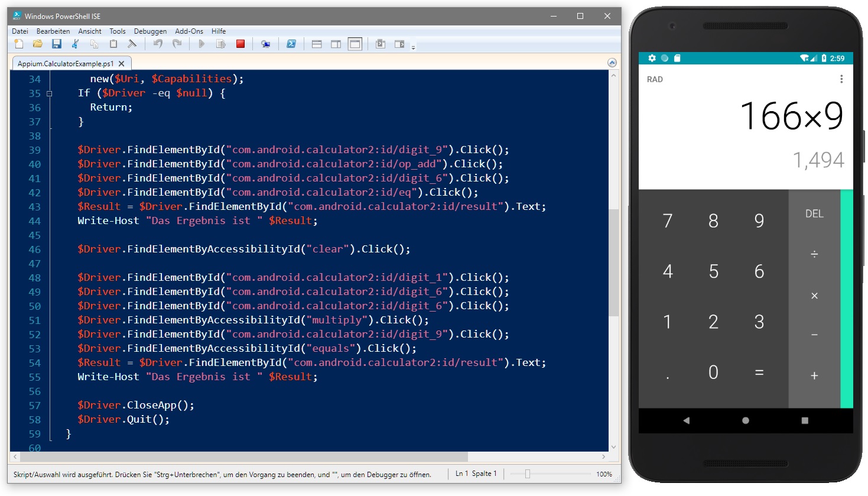The height and width of the screenshot is (496, 868).
Task: Select the Run Selection toolbar icon
Action: 219,44
